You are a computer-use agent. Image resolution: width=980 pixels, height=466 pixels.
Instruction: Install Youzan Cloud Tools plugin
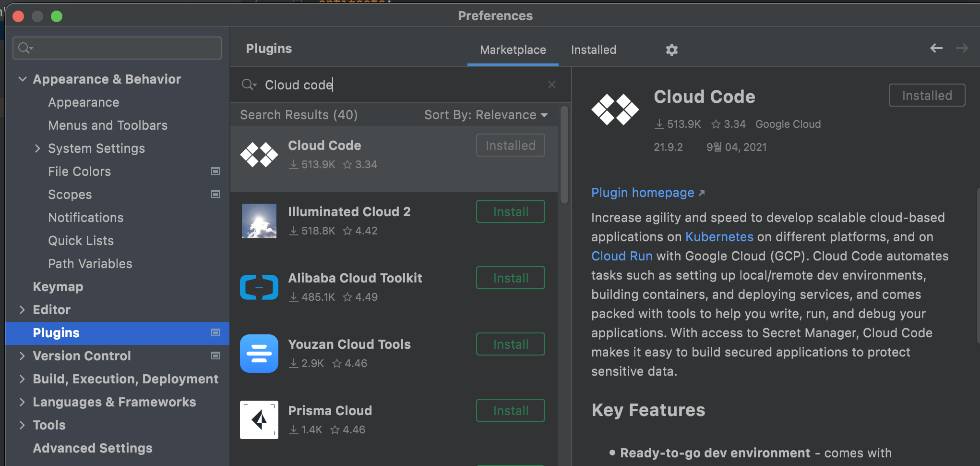click(x=510, y=344)
